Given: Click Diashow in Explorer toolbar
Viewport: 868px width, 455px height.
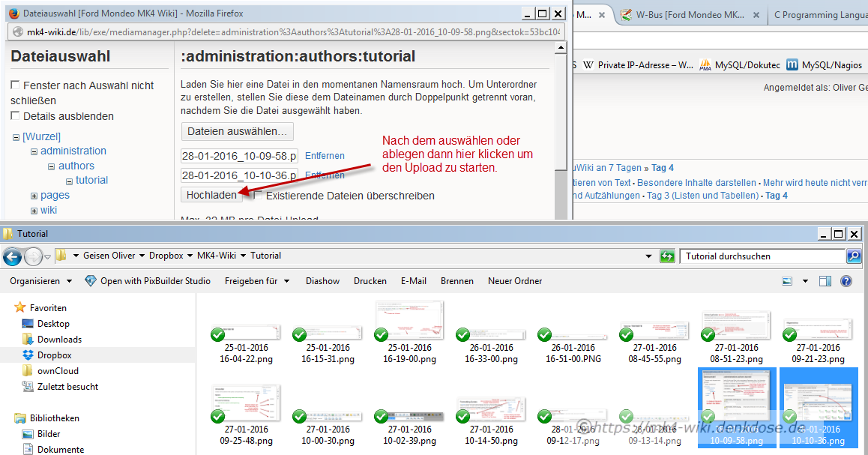Looking at the screenshot, I should 322,281.
